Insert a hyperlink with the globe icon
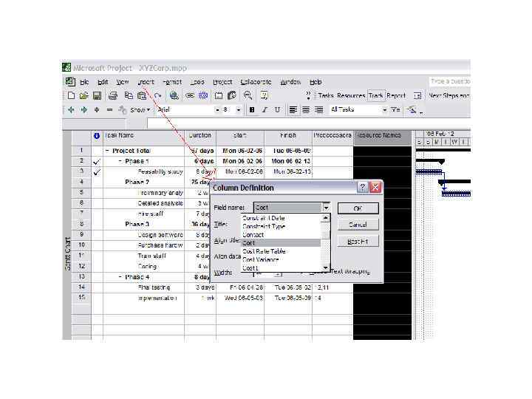The height and width of the screenshot is (399, 532). 174,95
